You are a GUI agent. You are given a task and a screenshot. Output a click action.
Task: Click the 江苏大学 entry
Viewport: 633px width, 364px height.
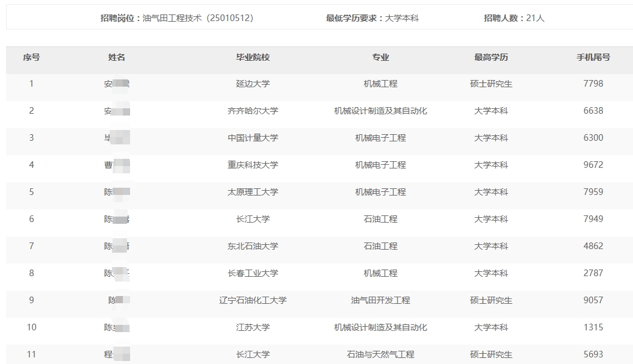[x=253, y=327]
